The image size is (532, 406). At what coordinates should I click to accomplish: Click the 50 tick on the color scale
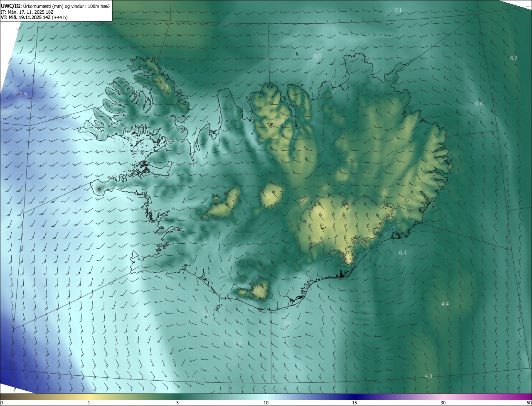point(529,403)
